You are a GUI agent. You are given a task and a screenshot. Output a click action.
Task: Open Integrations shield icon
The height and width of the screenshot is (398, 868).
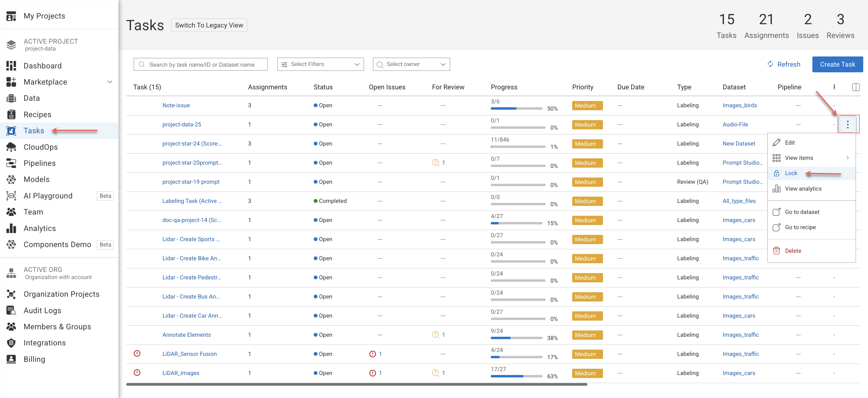[x=11, y=342]
